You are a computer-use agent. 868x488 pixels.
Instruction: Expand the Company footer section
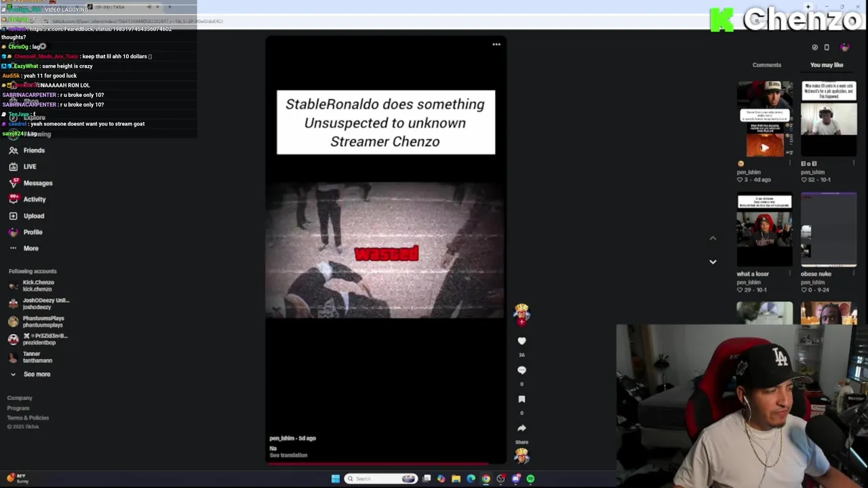[20, 398]
